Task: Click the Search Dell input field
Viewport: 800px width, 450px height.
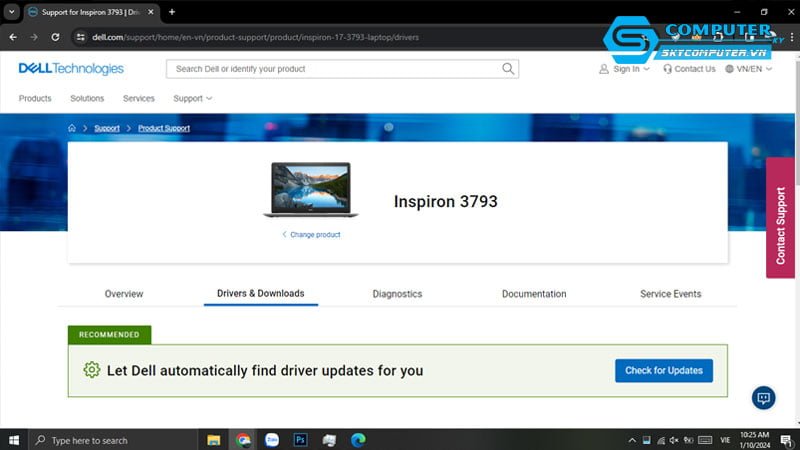Action: [x=335, y=69]
